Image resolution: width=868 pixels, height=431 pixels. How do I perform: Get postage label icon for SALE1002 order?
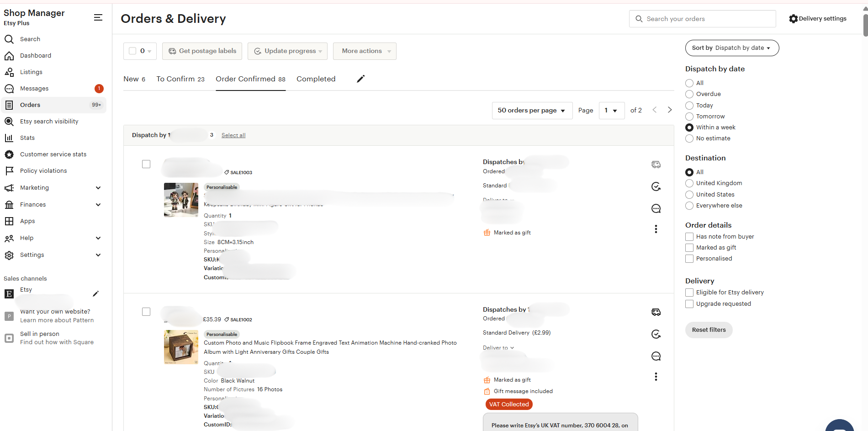(656, 312)
